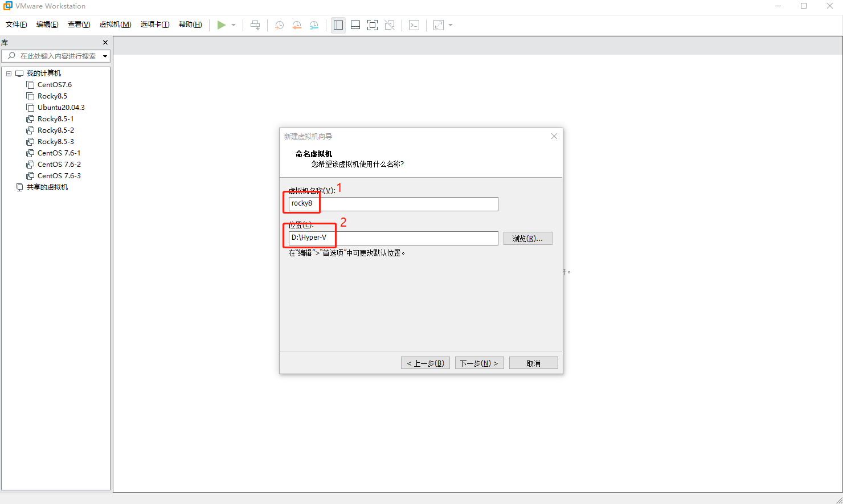The image size is (843, 504).
Task: Open the 查看(V) menu
Action: [79, 24]
